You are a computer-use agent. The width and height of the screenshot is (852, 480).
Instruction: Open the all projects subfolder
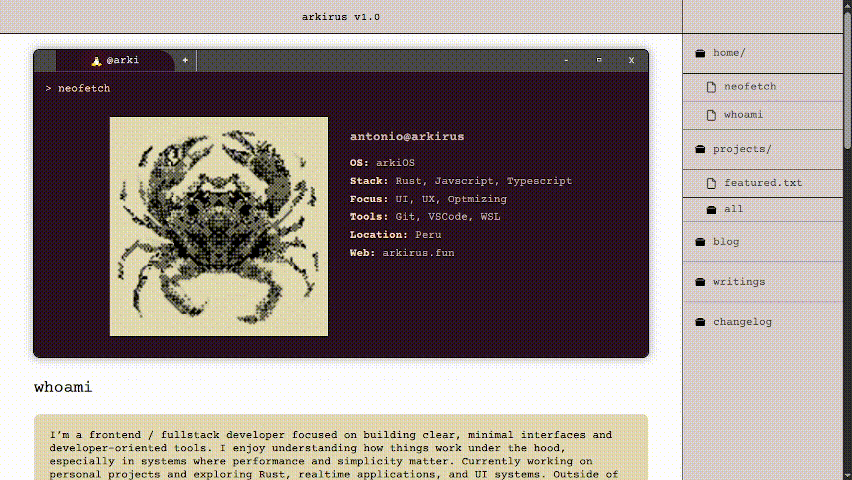733,209
